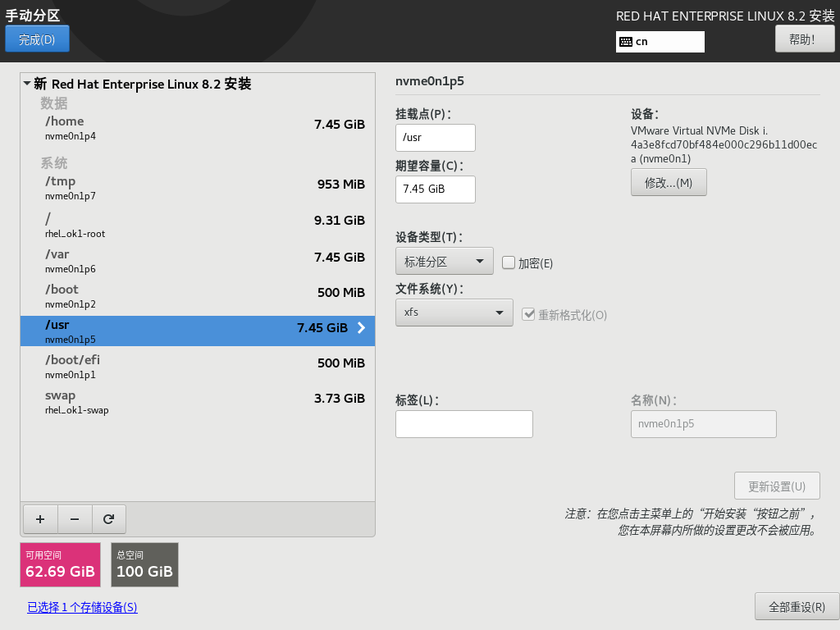This screenshot has height=630, width=840.
Task: Select the /boot/efi nvme0n1p1 partition row
Action: click(198, 367)
